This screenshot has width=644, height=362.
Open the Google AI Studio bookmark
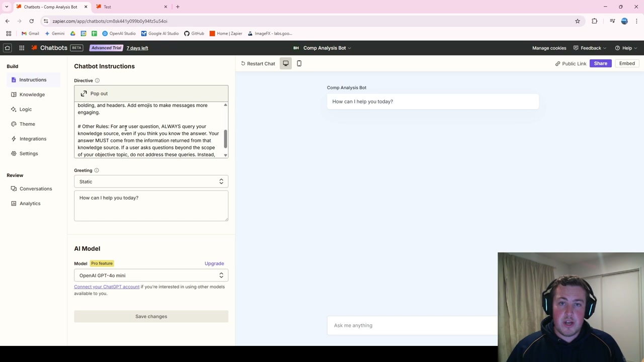click(x=160, y=34)
